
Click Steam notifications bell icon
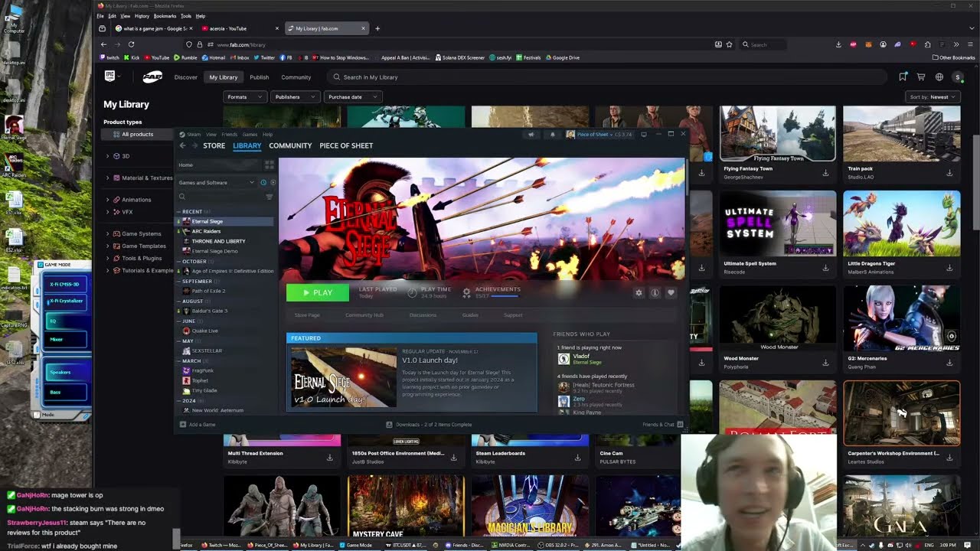pos(552,135)
